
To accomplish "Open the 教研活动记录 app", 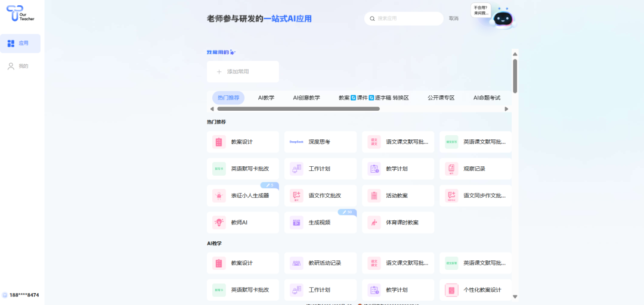I will pos(320,263).
